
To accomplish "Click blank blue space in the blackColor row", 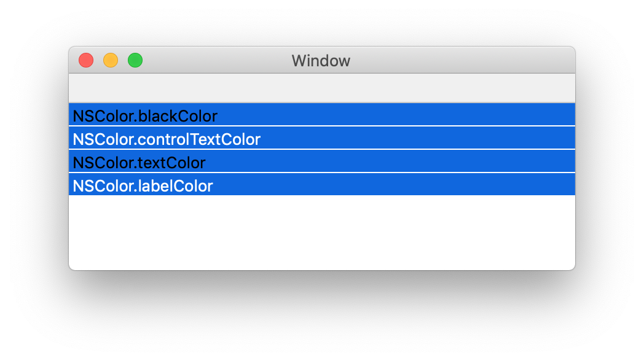I will (x=399, y=115).
